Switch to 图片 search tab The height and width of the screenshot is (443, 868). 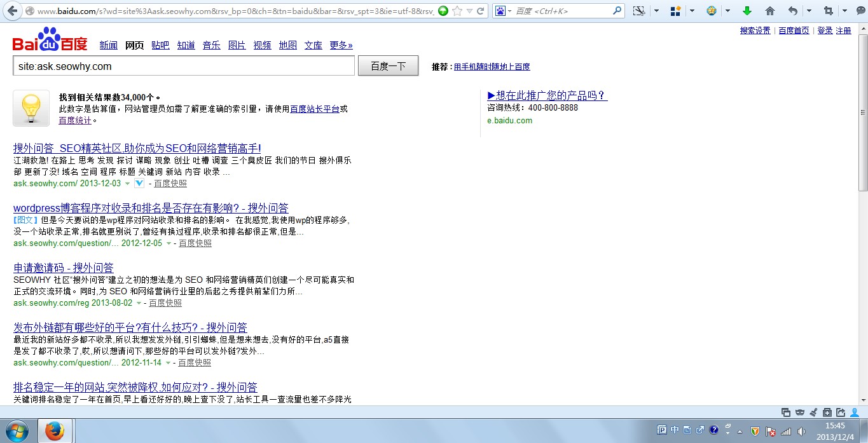click(x=237, y=45)
